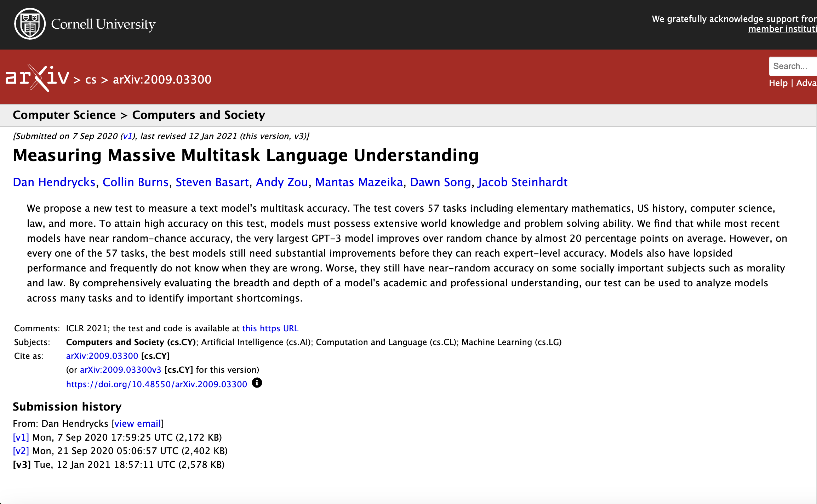Click the DOI info icon
Viewport: 817px width, 504px height.
(257, 383)
